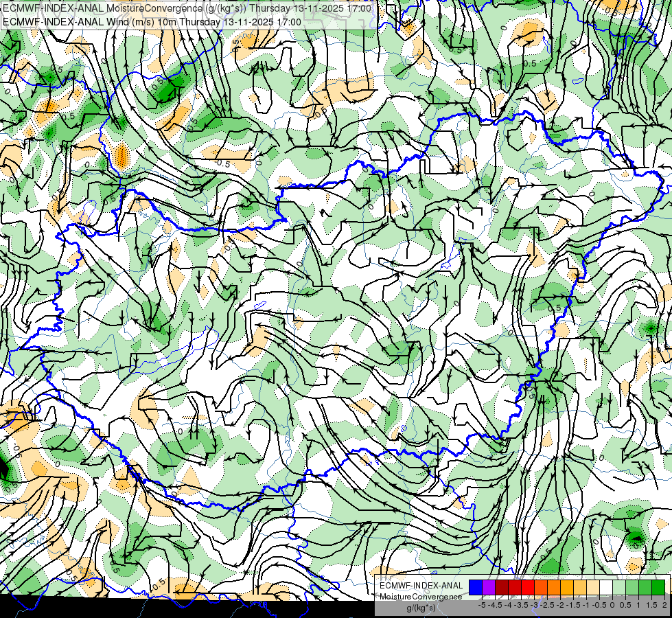Click the white swatch in the color legend
672x618 pixels.
[606, 588]
